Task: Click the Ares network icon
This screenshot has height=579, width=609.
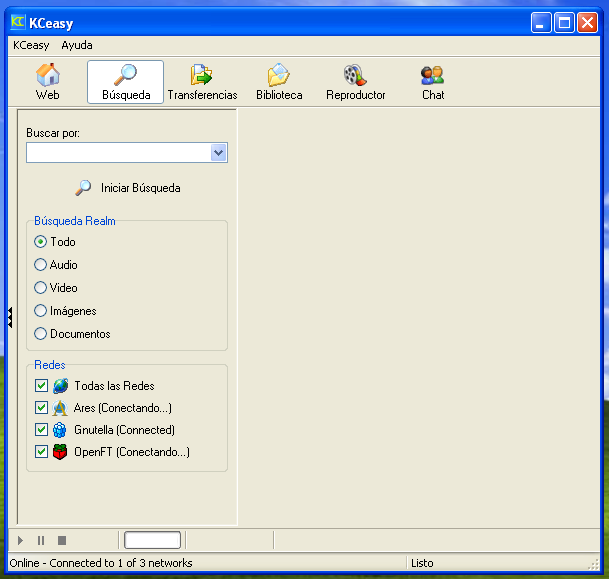Action: pyautogui.click(x=60, y=408)
